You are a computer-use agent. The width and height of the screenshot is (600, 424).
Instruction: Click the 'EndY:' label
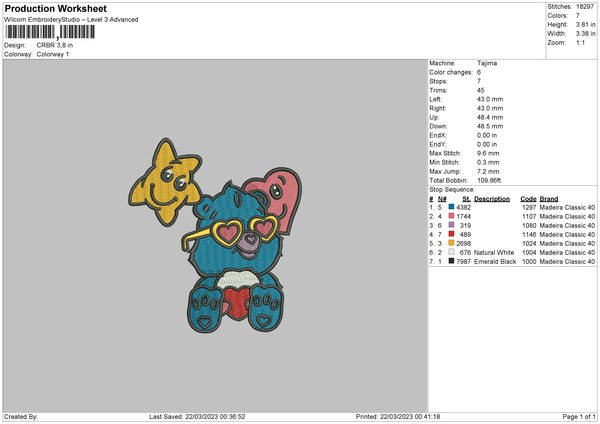pos(438,144)
